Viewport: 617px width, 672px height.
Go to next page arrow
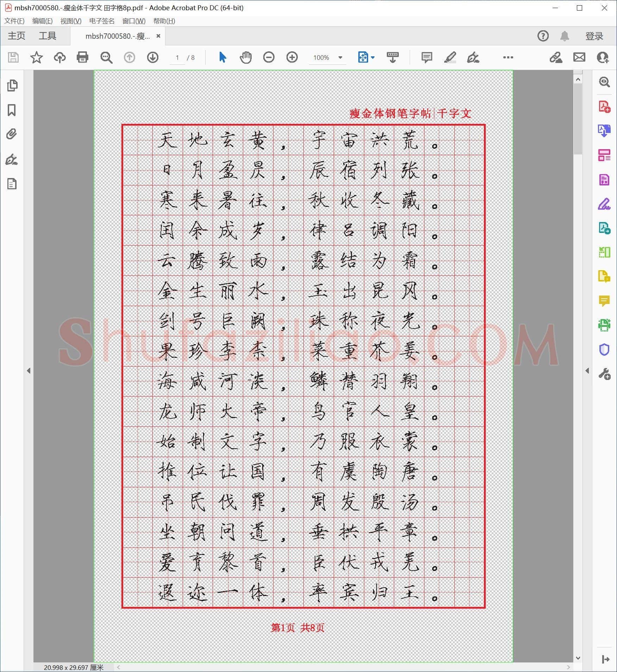[153, 57]
